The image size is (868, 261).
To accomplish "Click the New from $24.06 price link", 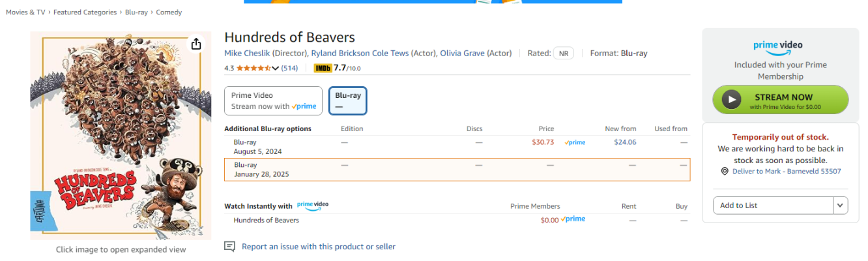I will pyautogui.click(x=625, y=142).
